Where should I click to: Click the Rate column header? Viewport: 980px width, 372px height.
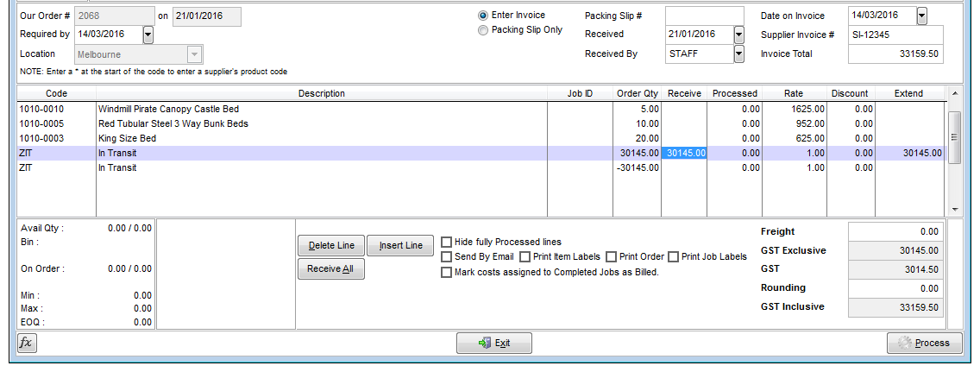point(794,94)
